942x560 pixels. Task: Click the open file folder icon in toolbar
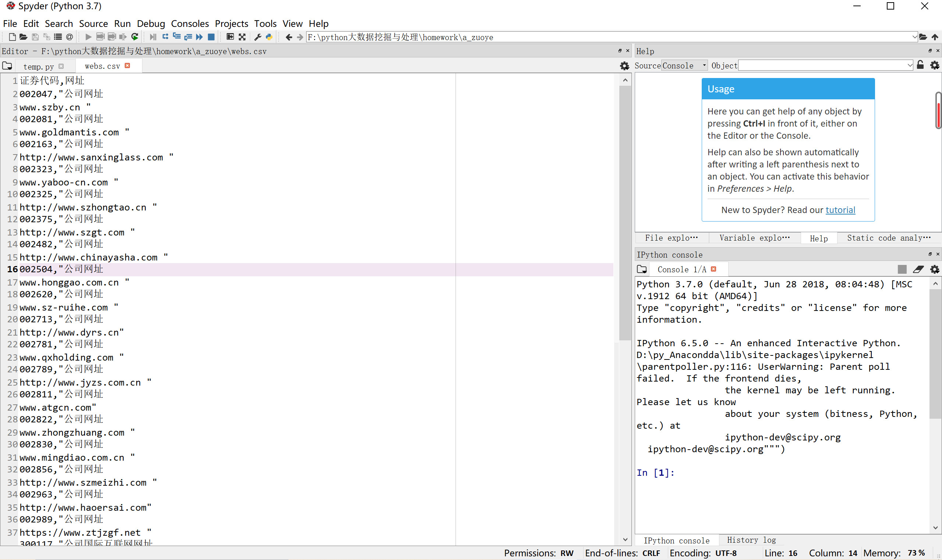(x=24, y=37)
